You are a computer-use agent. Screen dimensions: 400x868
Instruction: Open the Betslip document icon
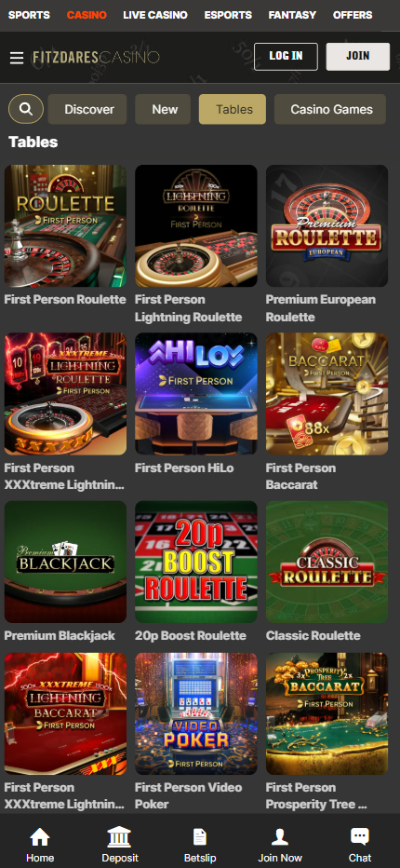[200, 836]
